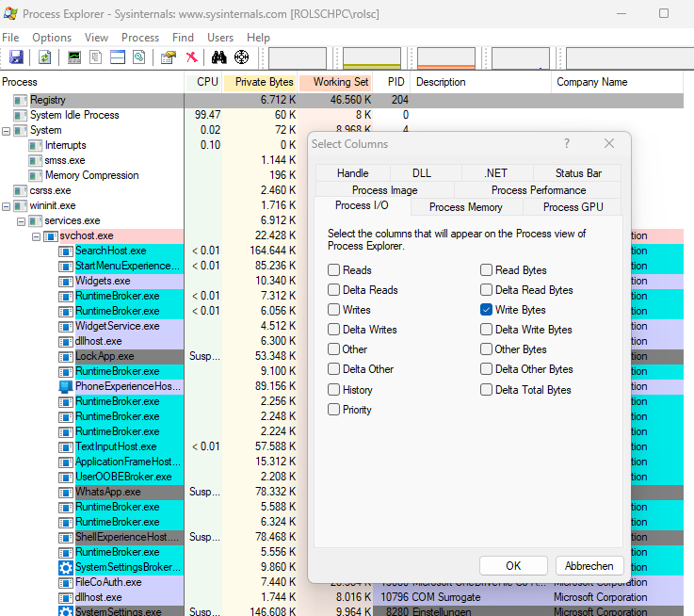Close the Select Columns dialog
The image size is (694, 616).
coord(609,143)
